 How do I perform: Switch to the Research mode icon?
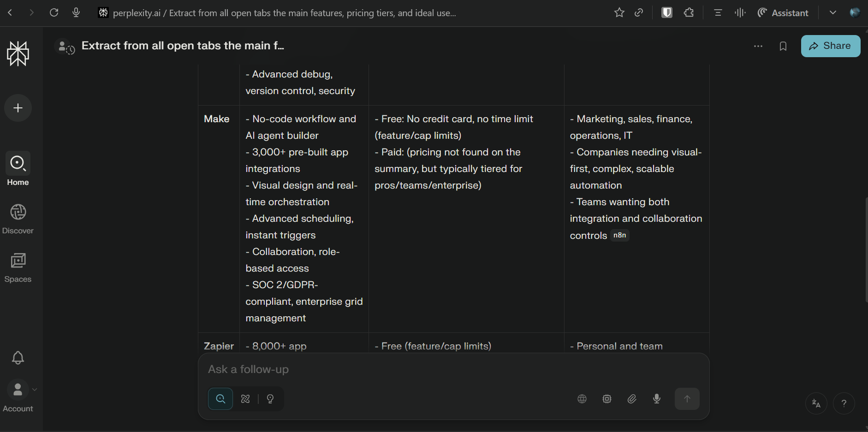(x=245, y=399)
